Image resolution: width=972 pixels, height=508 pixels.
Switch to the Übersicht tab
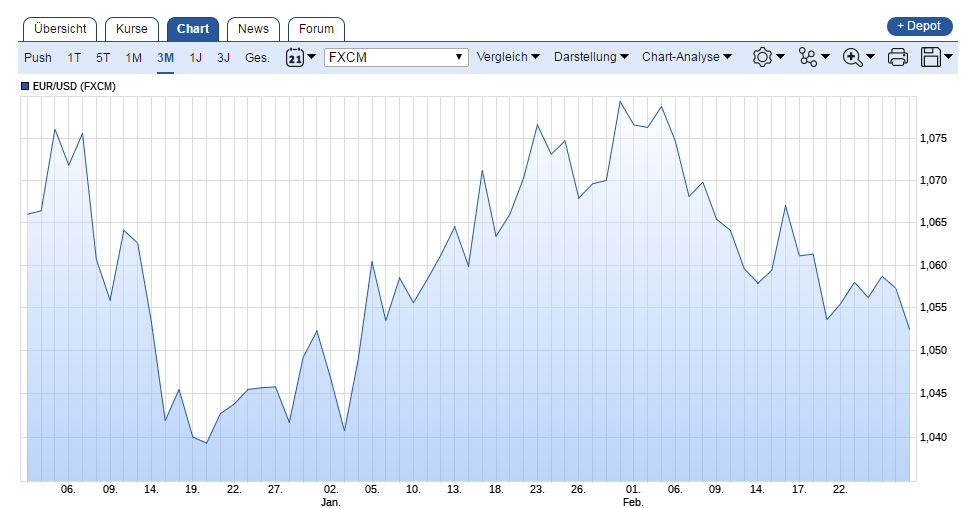[x=60, y=29]
